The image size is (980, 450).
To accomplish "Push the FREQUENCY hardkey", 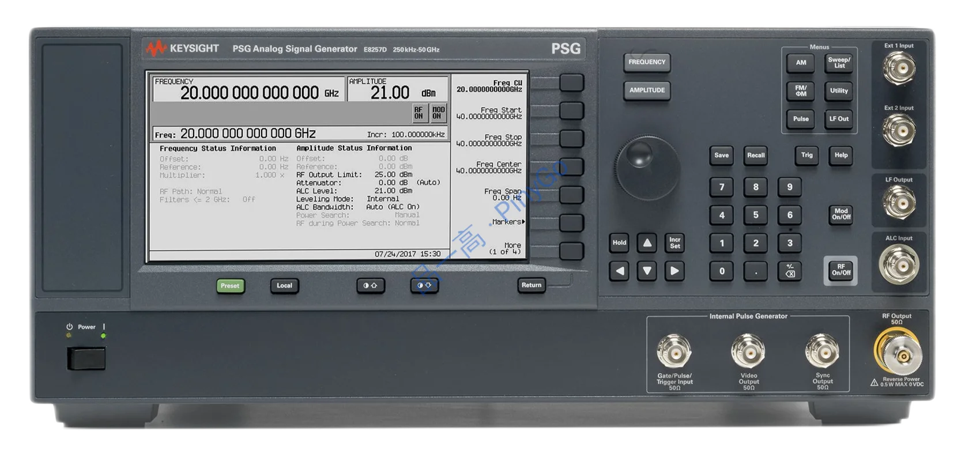I will point(647,62).
